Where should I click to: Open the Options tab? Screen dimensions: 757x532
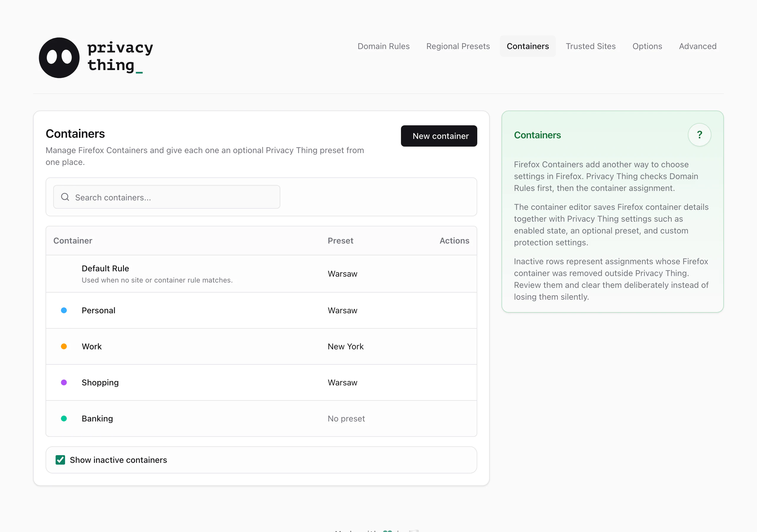(647, 46)
